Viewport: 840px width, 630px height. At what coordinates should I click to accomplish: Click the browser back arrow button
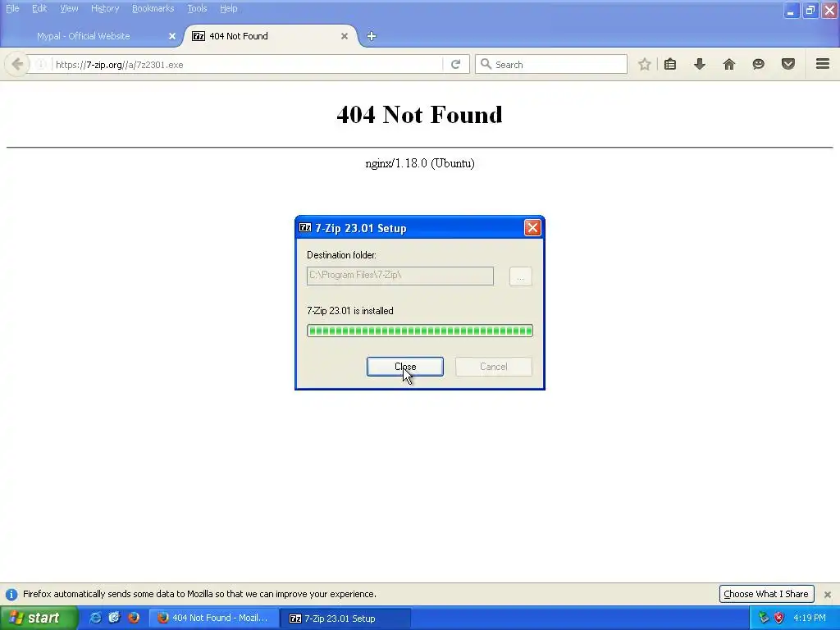(x=17, y=64)
